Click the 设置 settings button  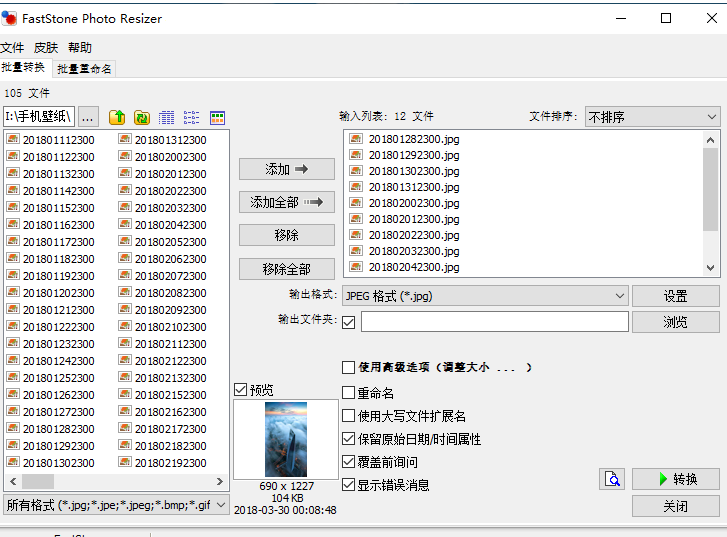(x=676, y=296)
